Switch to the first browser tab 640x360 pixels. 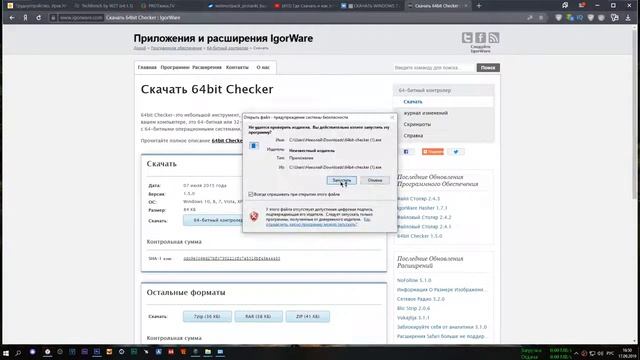click(37, 6)
